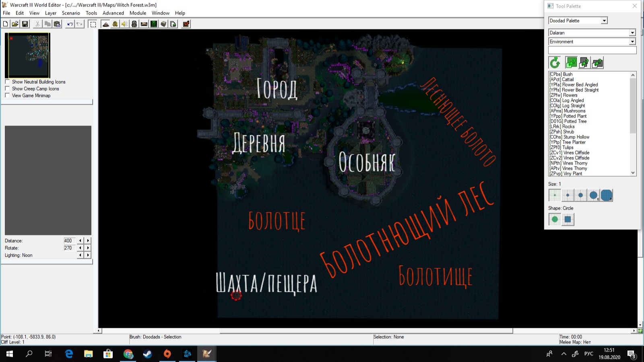
Task: Open the Window menu
Action: [x=161, y=13]
